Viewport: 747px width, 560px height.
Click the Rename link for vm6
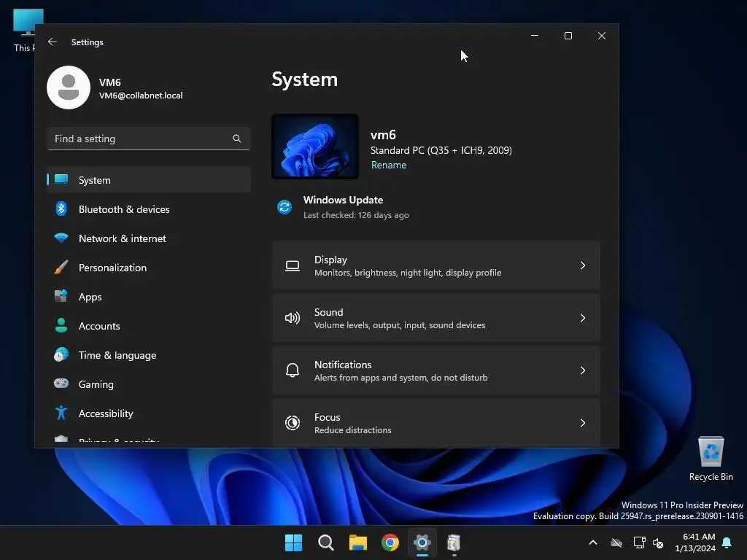pos(389,166)
